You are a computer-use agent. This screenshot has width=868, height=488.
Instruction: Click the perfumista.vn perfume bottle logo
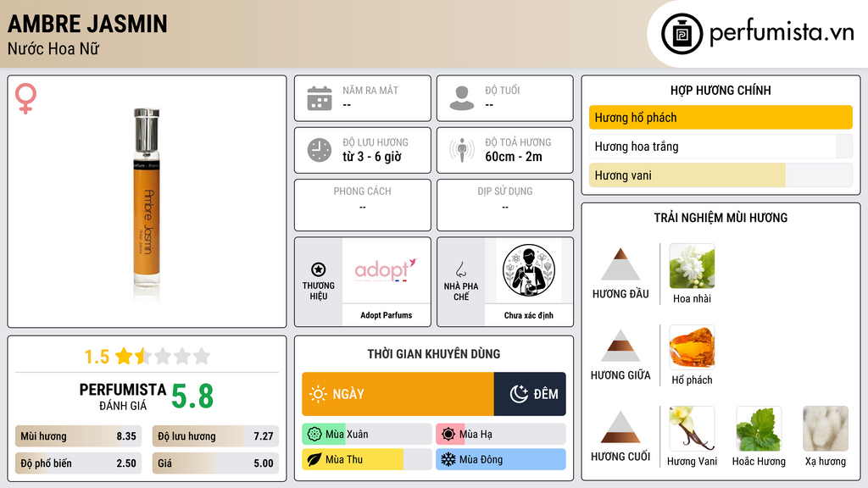tap(682, 34)
